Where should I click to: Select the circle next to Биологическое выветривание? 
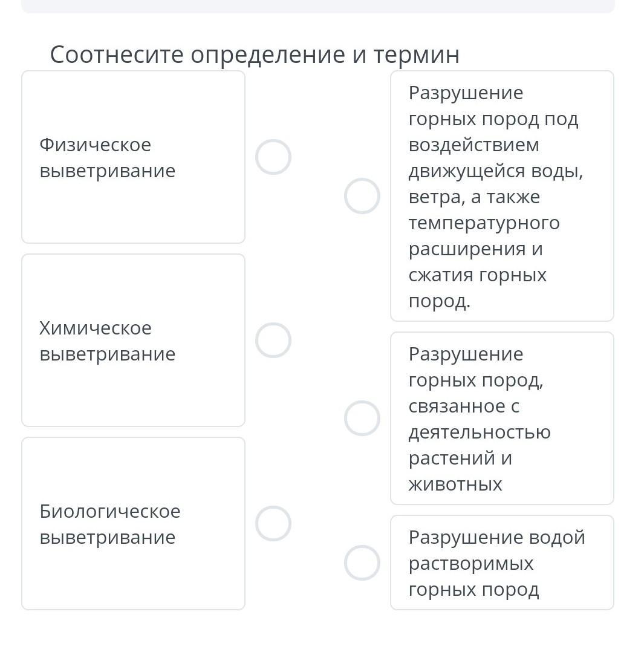[x=273, y=524]
